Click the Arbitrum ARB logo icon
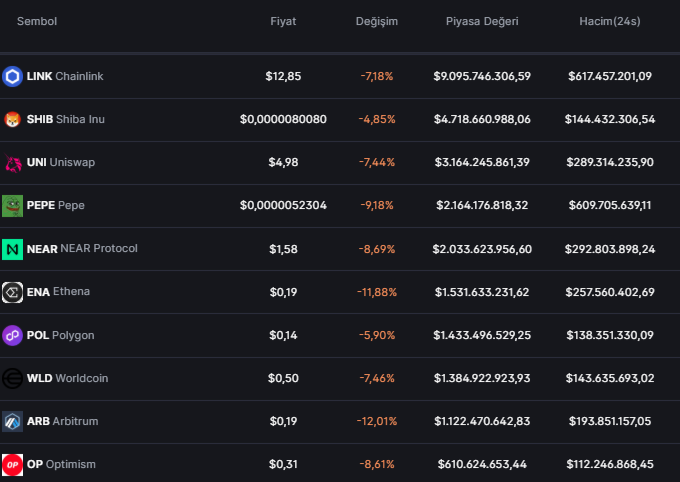The image size is (680, 482). pyautogui.click(x=12, y=421)
